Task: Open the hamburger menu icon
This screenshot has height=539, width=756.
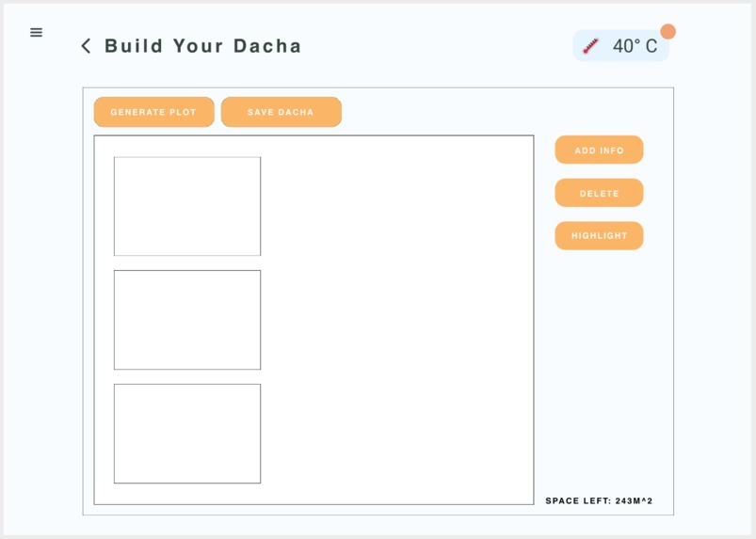Action: pyautogui.click(x=36, y=32)
